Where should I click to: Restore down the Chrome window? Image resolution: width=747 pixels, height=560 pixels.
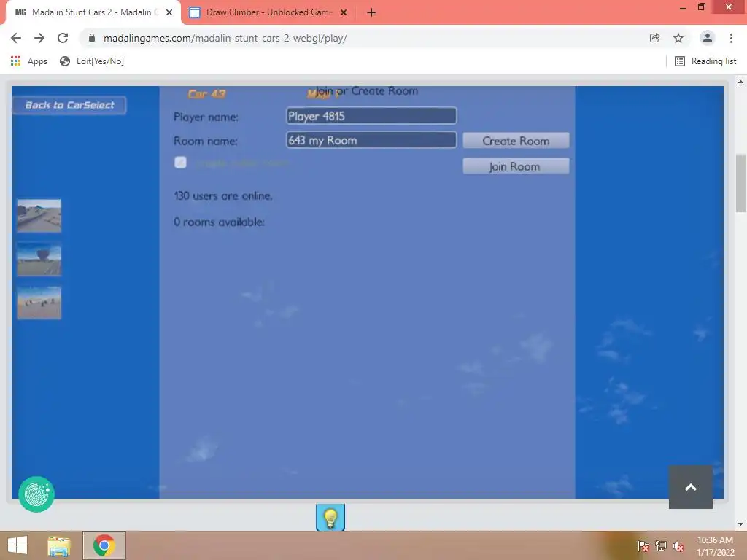702,7
